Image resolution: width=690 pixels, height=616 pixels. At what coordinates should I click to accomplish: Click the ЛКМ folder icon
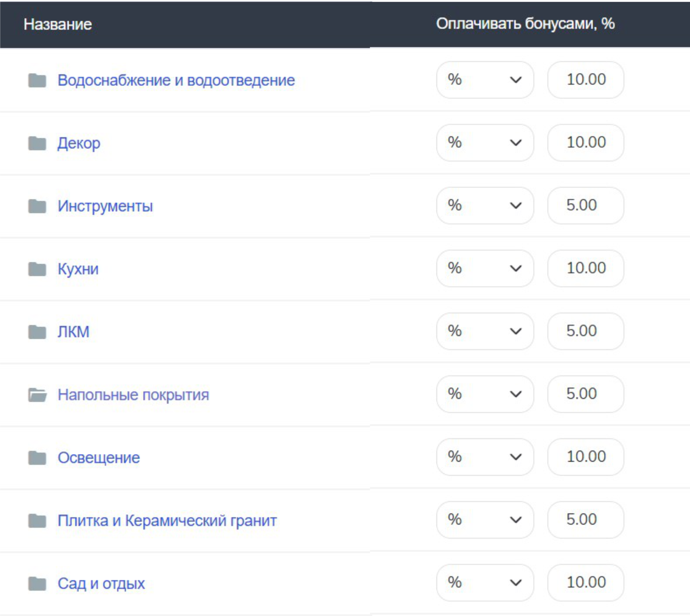[37, 332]
